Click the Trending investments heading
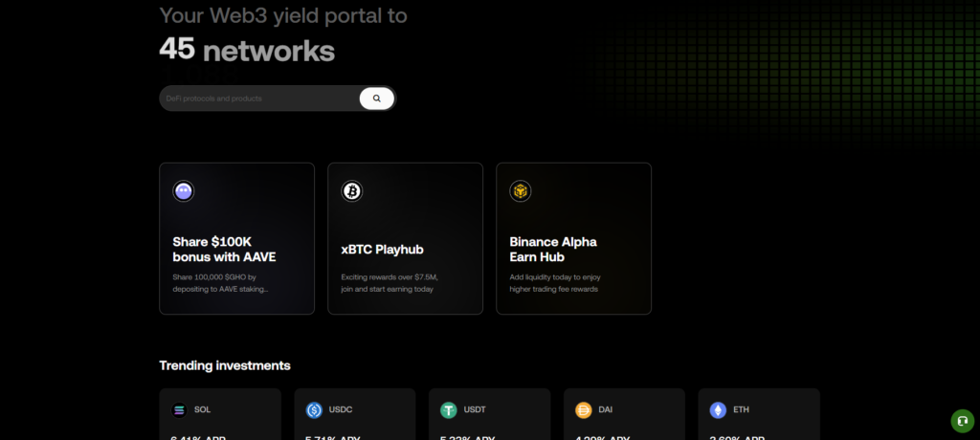 coord(225,365)
